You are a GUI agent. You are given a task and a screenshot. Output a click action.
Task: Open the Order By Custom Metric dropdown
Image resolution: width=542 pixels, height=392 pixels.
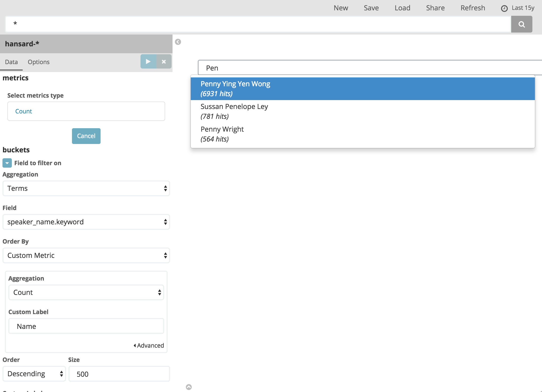point(86,255)
